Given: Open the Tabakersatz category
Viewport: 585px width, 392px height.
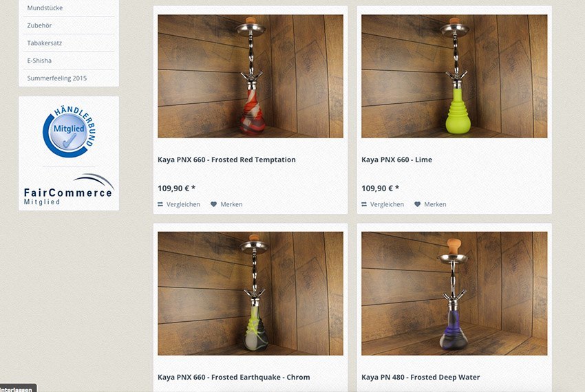Looking at the screenshot, I should [45, 43].
